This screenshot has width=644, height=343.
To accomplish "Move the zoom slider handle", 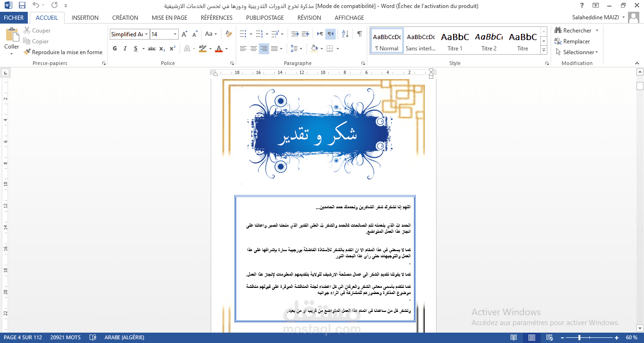I will [x=579, y=338].
